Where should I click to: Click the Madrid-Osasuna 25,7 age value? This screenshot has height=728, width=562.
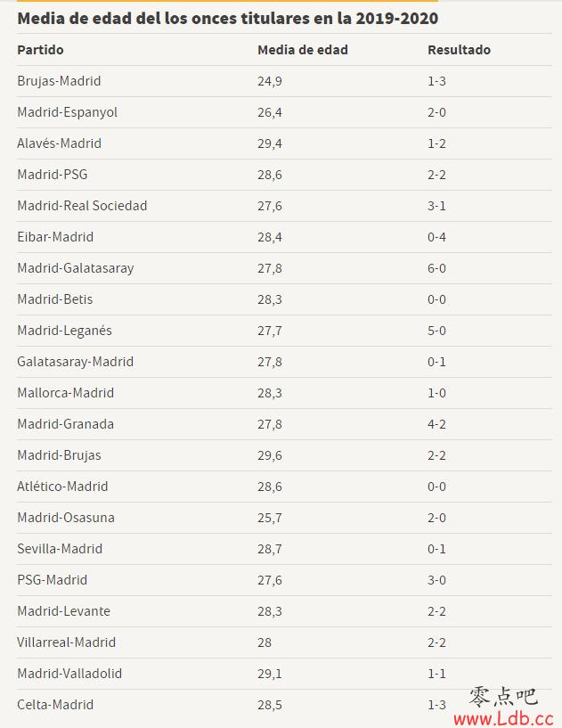click(270, 518)
